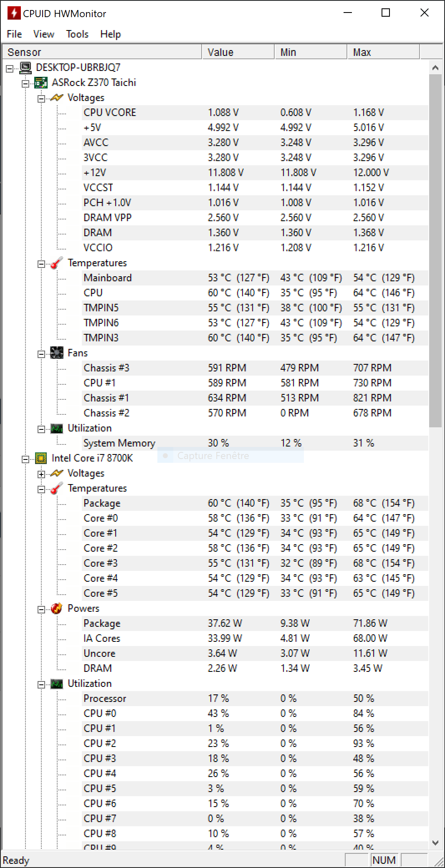Screen dimensions: 445x868
Task: Collapse the Powers section
Action: coord(41,610)
